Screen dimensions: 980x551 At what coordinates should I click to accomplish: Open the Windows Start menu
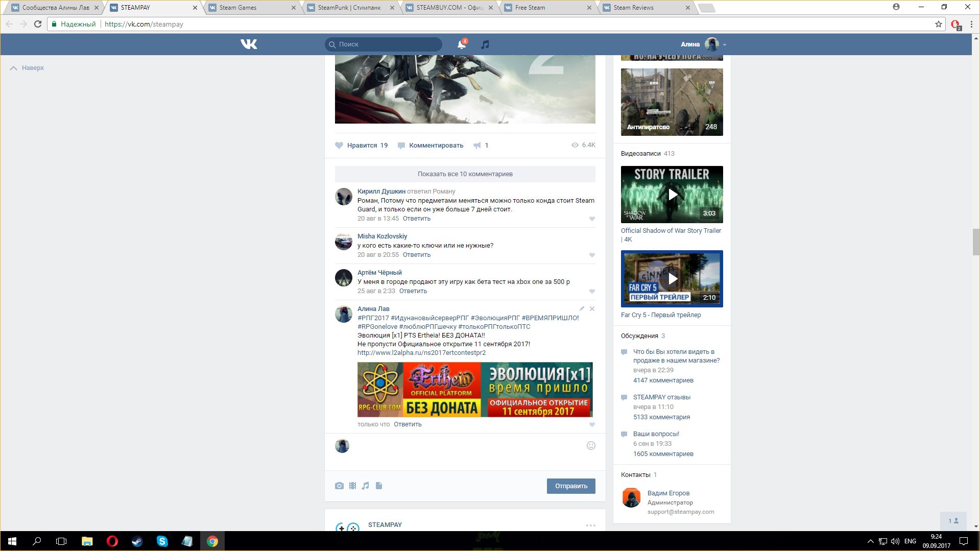point(12,541)
